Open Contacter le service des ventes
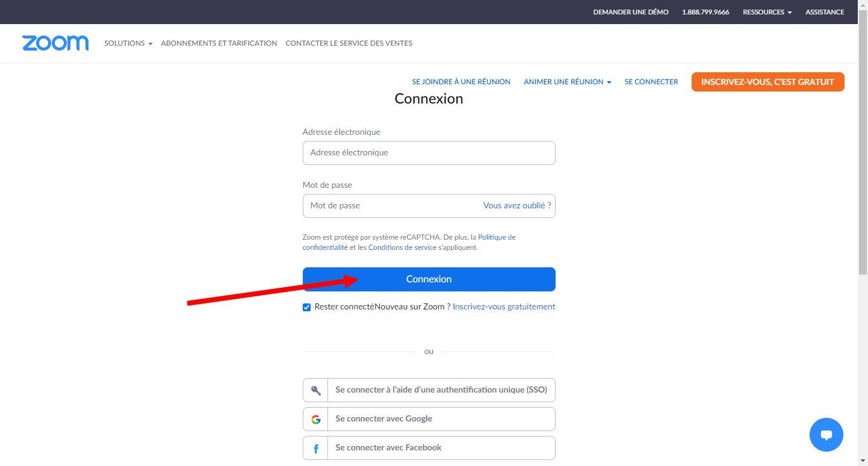868x466 pixels. point(349,43)
